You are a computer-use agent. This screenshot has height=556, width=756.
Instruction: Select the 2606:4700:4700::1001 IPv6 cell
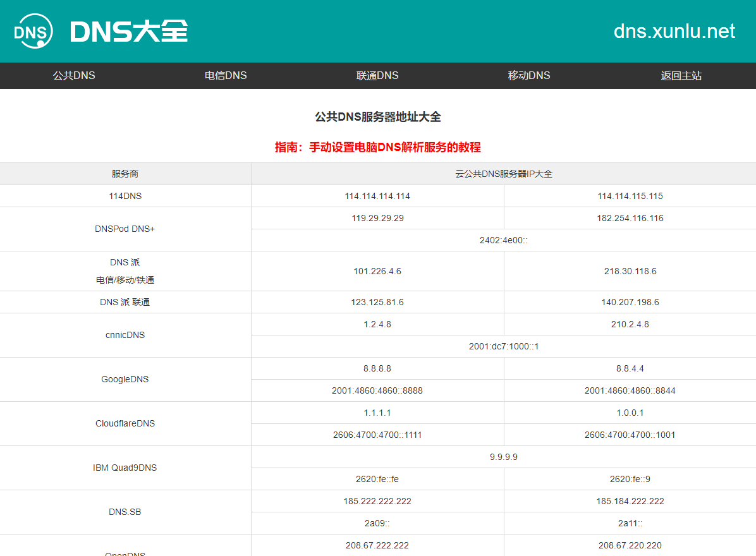tap(630, 435)
